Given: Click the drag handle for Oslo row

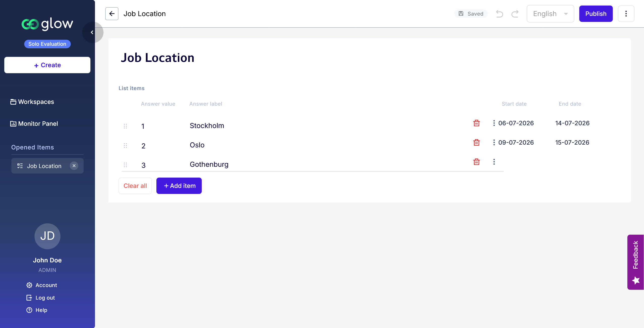Looking at the screenshot, I should point(125,146).
